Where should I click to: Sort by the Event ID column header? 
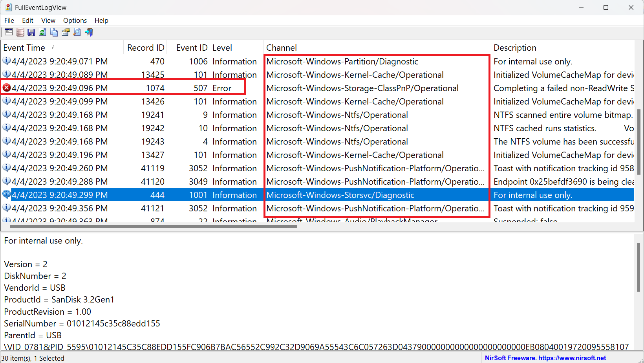188,48
